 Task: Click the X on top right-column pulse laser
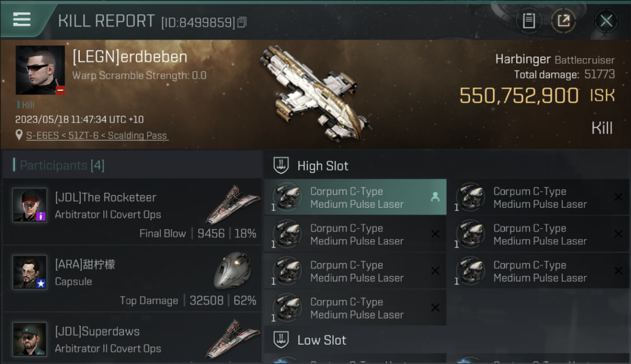tap(618, 197)
